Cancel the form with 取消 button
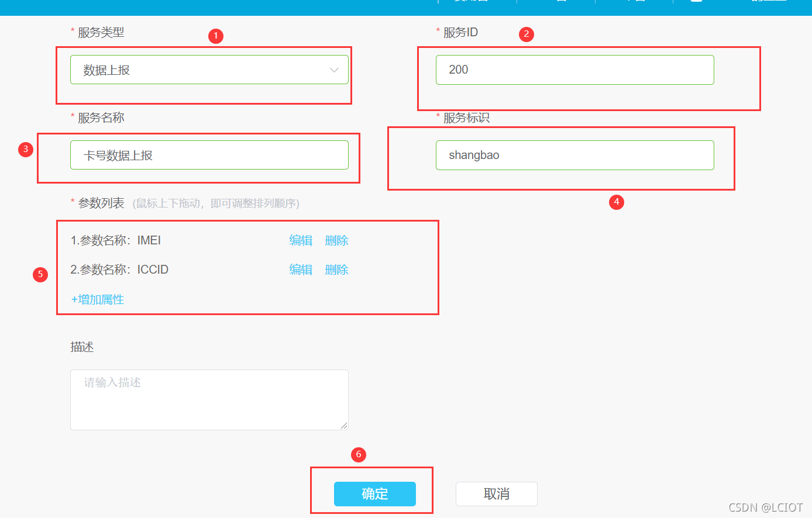Image resolution: width=812 pixels, height=518 pixels. pyautogui.click(x=497, y=494)
